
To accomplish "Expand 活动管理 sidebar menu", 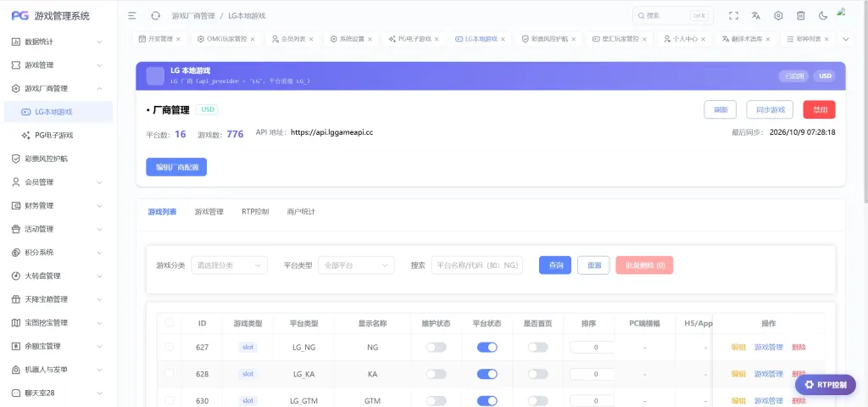I will pos(100,229).
